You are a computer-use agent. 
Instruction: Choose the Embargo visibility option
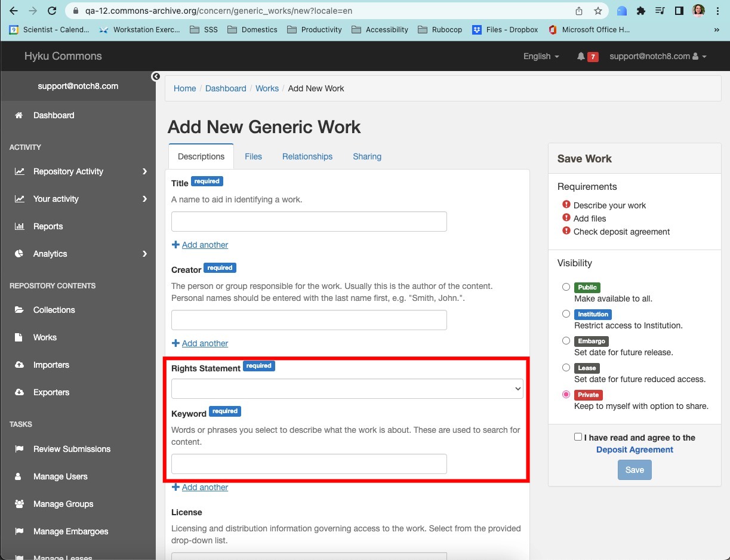point(566,341)
